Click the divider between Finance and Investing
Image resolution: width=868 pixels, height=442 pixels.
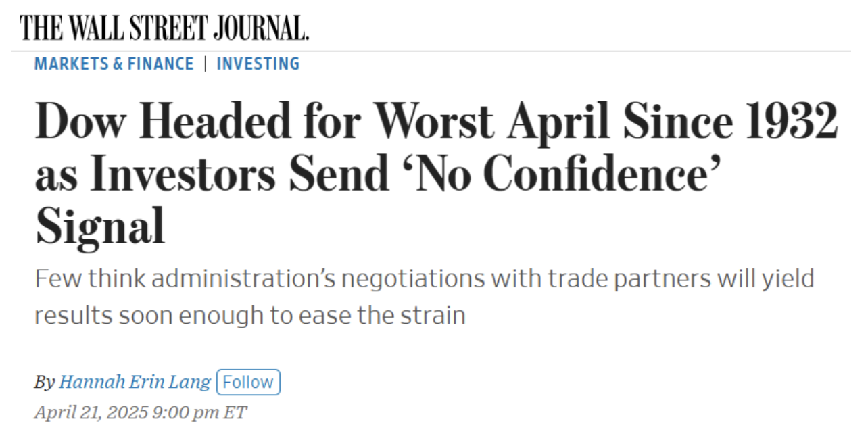206,64
